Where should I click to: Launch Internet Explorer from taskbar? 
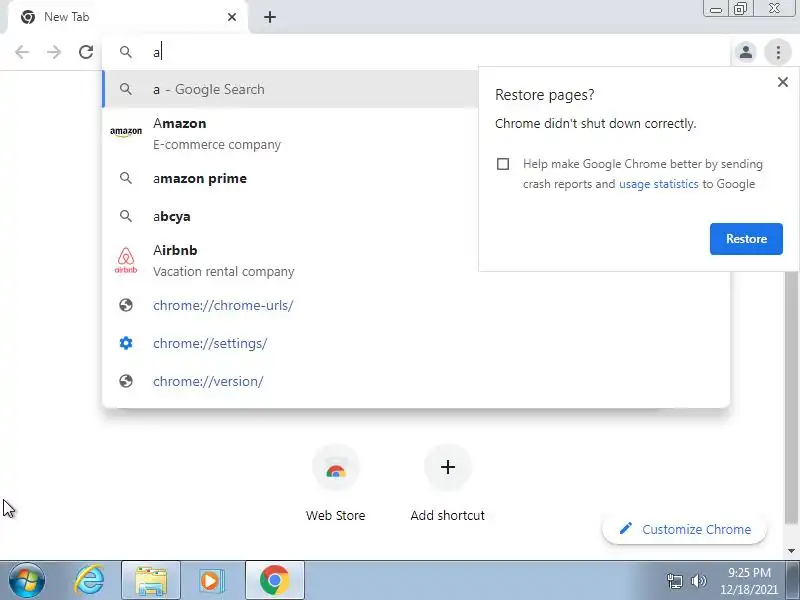[89, 581]
